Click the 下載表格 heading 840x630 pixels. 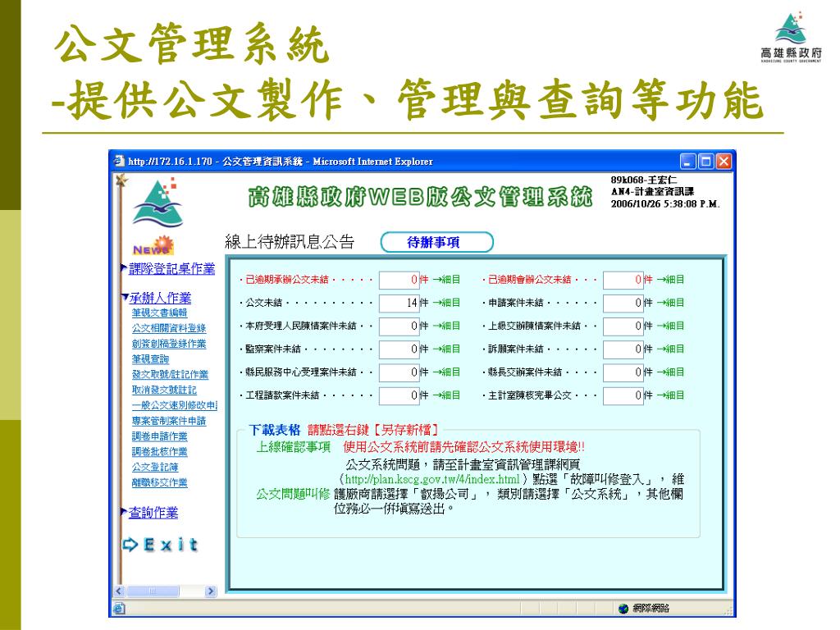coord(275,430)
